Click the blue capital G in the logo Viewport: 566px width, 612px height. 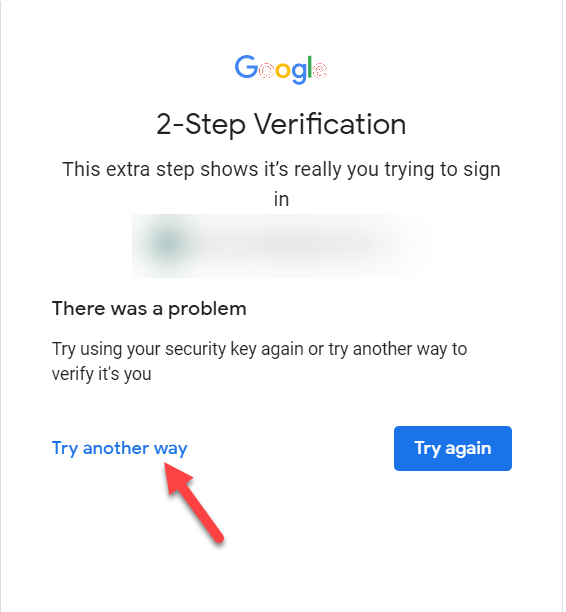click(246, 67)
